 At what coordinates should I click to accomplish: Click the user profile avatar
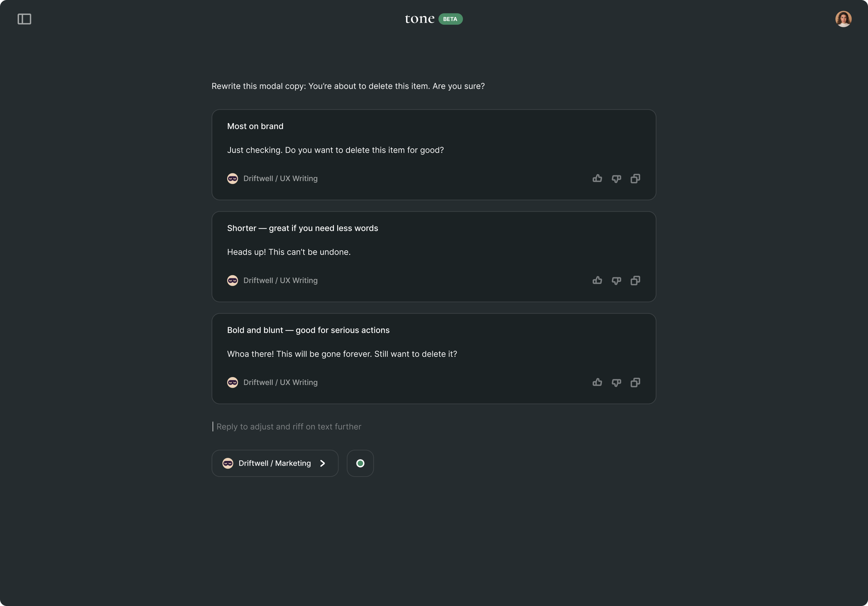[x=843, y=19]
